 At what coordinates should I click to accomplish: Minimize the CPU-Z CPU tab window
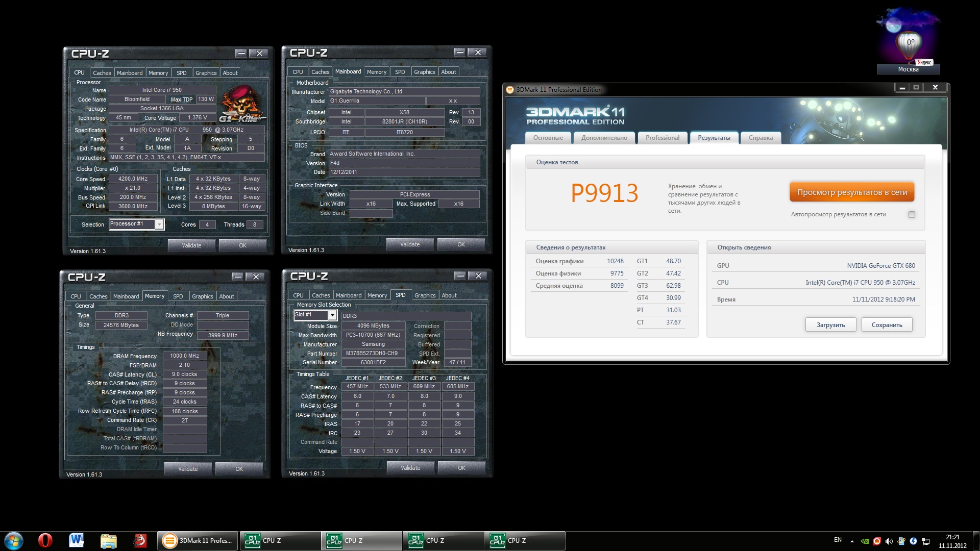tap(241, 53)
